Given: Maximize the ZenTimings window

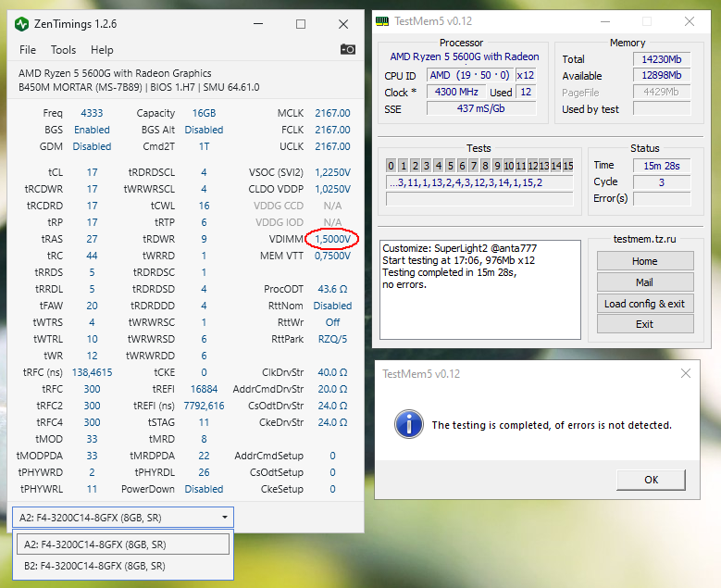Looking at the screenshot, I should click(301, 24).
